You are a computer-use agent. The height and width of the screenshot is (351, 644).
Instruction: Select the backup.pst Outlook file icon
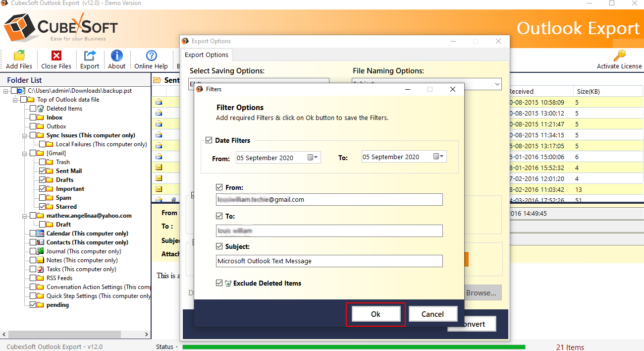[x=20, y=91]
